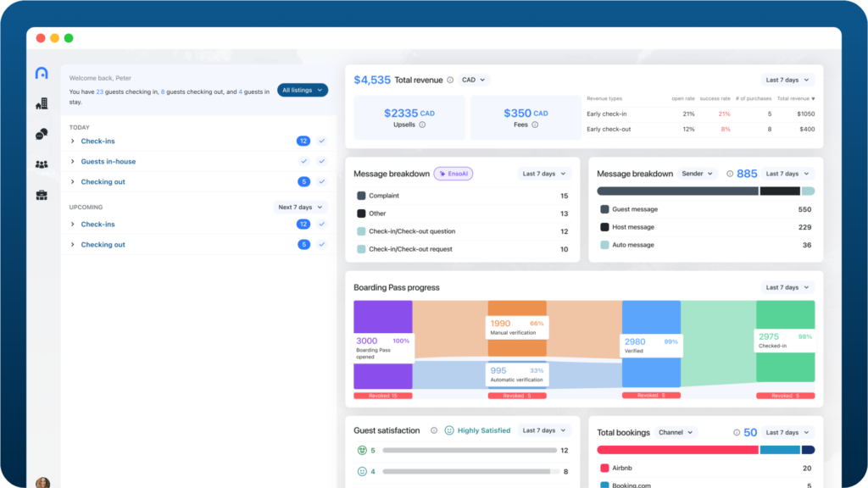The width and height of the screenshot is (868, 488).
Task: Click the All listings button
Action: (x=302, y=89)
